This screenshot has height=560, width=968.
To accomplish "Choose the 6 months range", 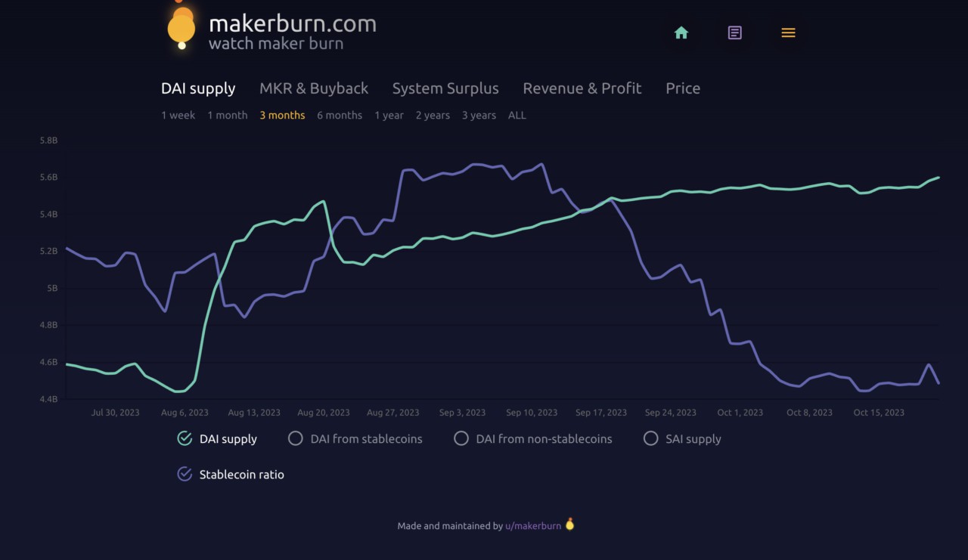I will [x=339, y=115].
